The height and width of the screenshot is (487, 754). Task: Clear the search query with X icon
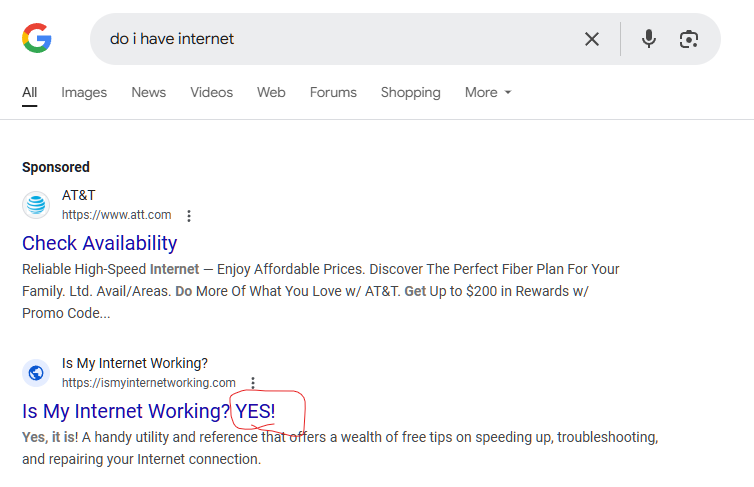(592, 39)
